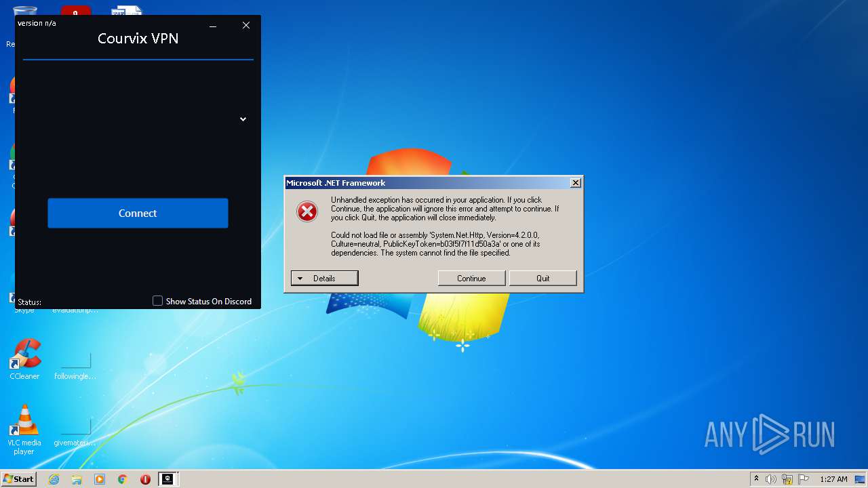The width and height of the screenshot is (868, 488).
Task: Launch Google Chrome from taskbar
Action: [123, 479]
